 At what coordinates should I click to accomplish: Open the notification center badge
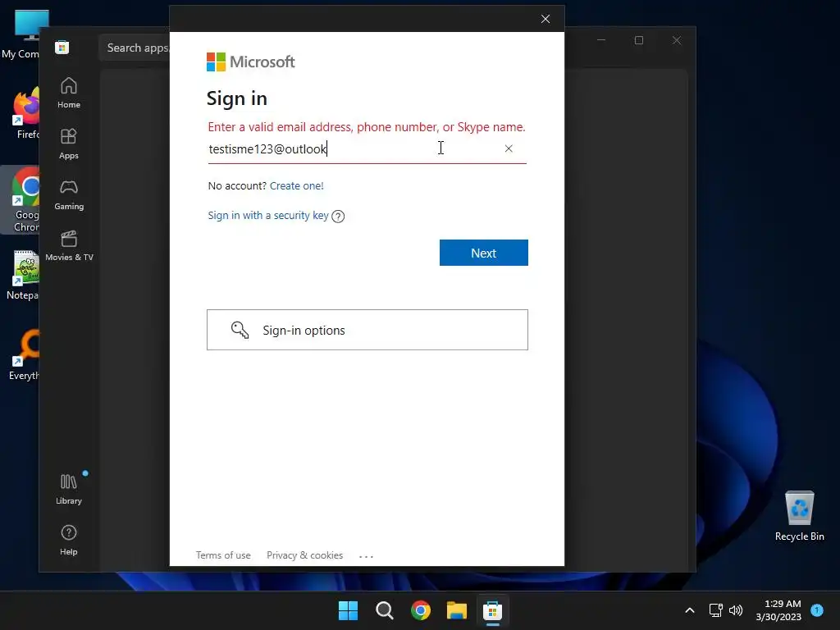pos(817,609)
